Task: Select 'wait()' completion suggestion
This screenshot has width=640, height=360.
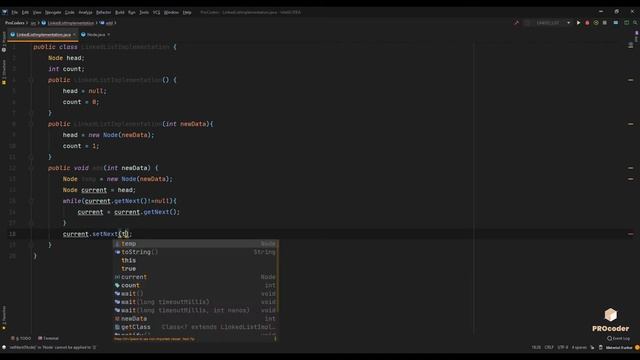Action: coord(196,294)
